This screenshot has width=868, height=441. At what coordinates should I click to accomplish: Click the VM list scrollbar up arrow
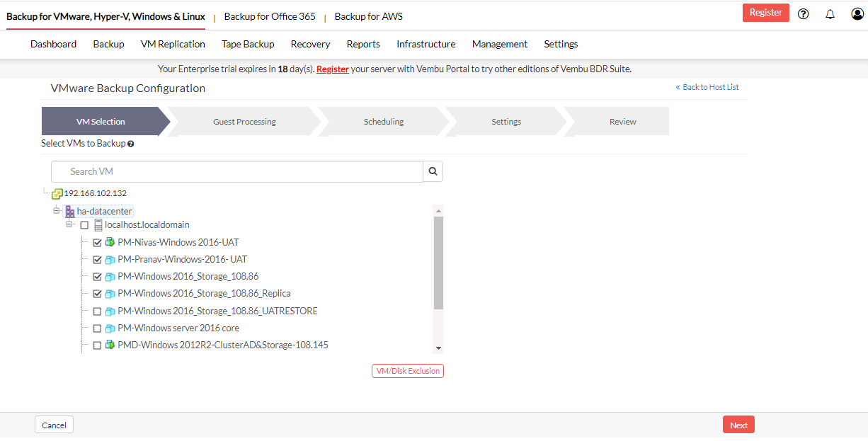(x=438, y=211)
